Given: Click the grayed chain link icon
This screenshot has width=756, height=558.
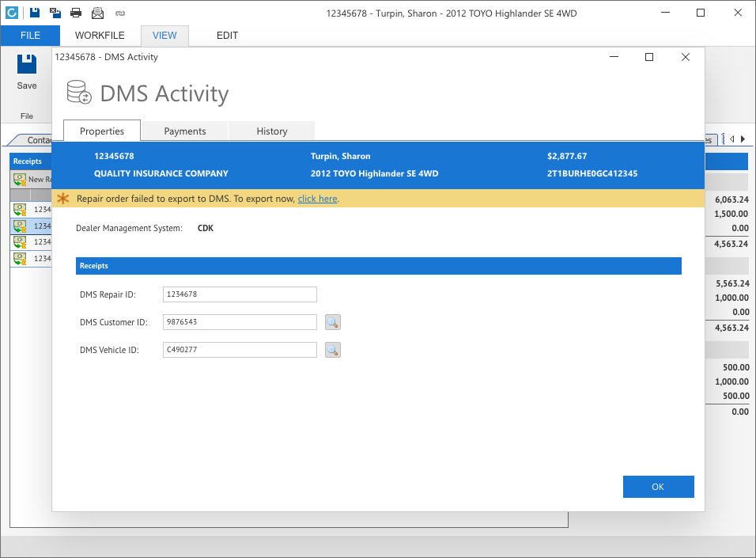Looking at the screenshot, I should click(x=120, y=13).
